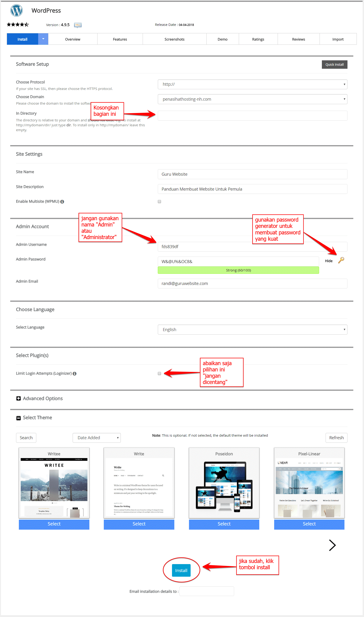Click the theme Search button
This screenshot has width=364, height=617.
pyautogui.click(x=26, y=438)
